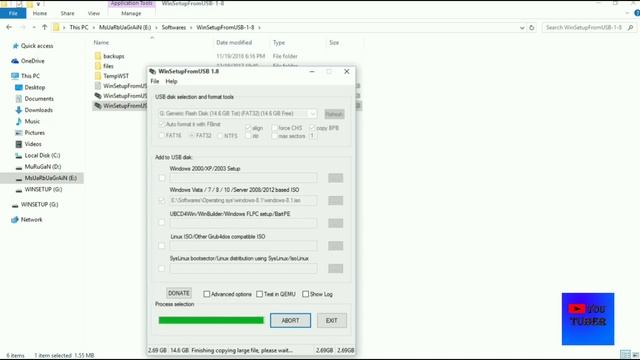This screenshot has height=360, width=640.
Task: Click the DONATE button
Action: point(179,293)
